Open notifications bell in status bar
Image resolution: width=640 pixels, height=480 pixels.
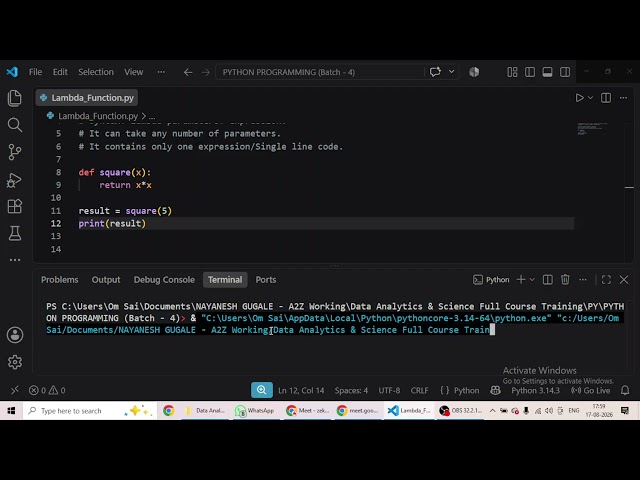(625, 391)
